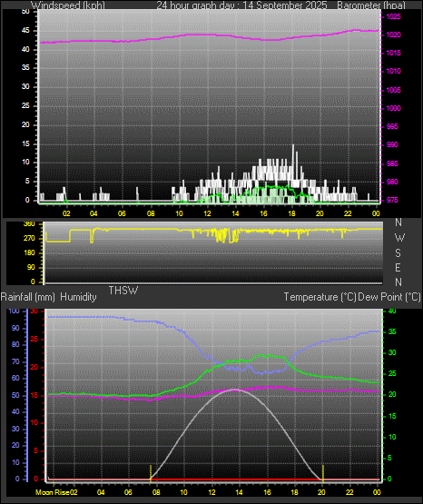Click the sunset yellow marker at 20

click(323, 473)
